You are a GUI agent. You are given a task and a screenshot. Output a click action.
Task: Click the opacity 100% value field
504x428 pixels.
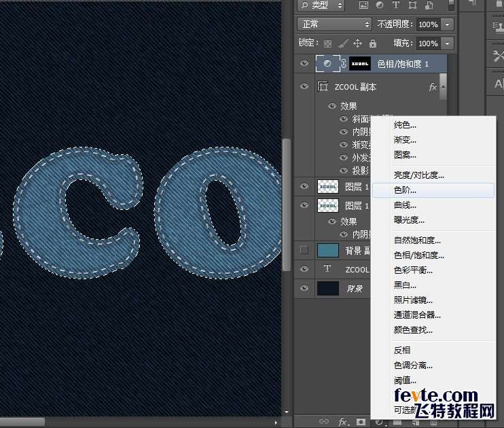coord(429,24)
